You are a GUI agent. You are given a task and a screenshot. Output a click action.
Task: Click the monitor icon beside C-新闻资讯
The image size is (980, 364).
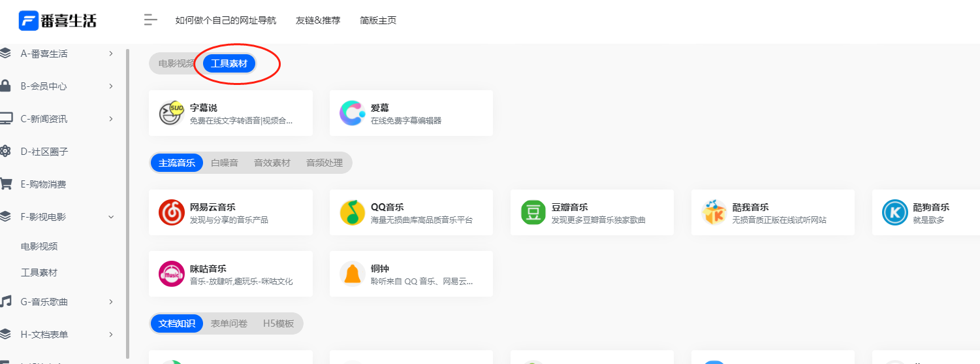pos(6,119)
